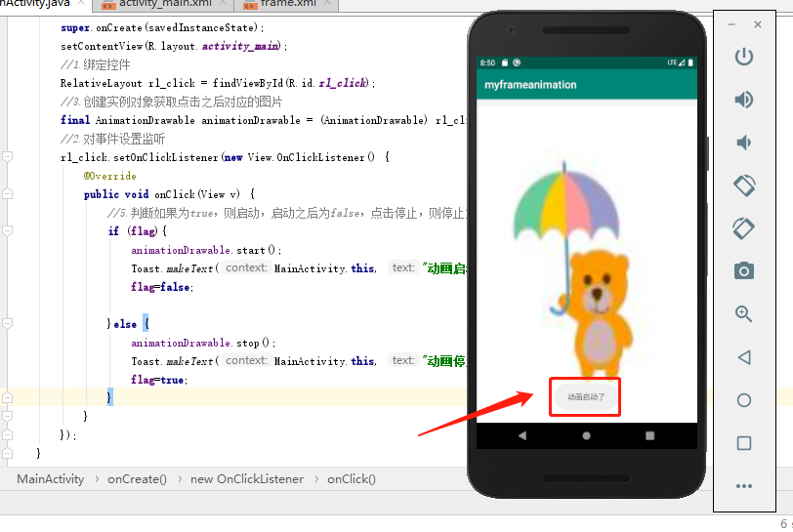The height and width of the screenshot is (532, 793).
Task: Collapse the setOnClickListener block fold marker
Action: 7,157
